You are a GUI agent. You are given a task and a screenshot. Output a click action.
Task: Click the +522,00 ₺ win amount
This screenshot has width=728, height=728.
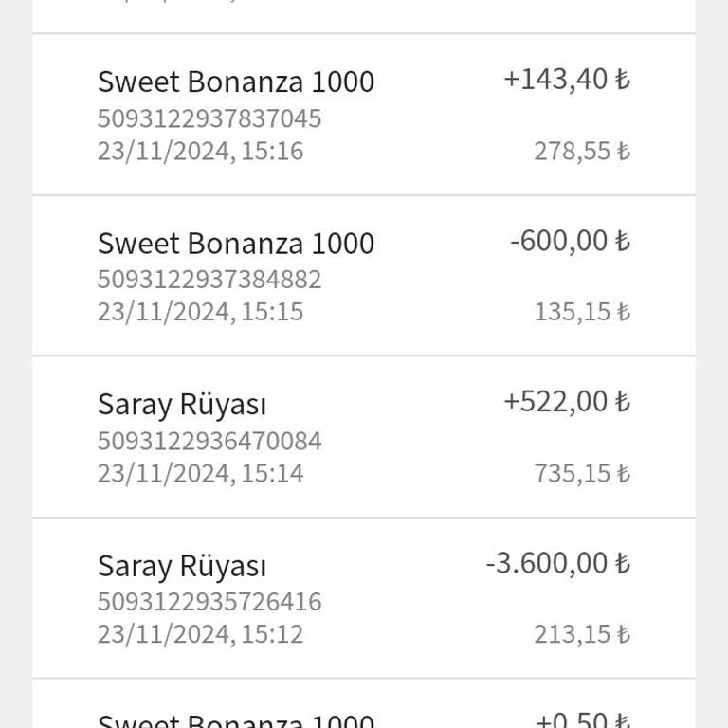click(x=566, y=402)
